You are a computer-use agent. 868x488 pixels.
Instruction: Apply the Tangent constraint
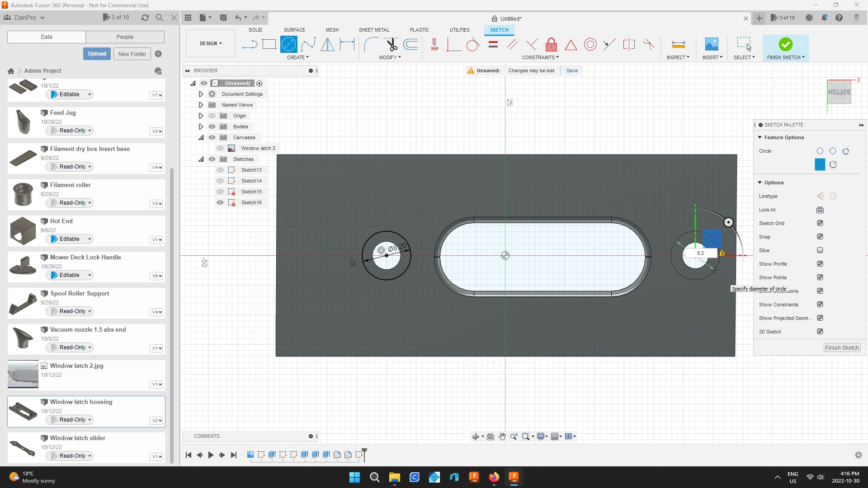[473, 44]
